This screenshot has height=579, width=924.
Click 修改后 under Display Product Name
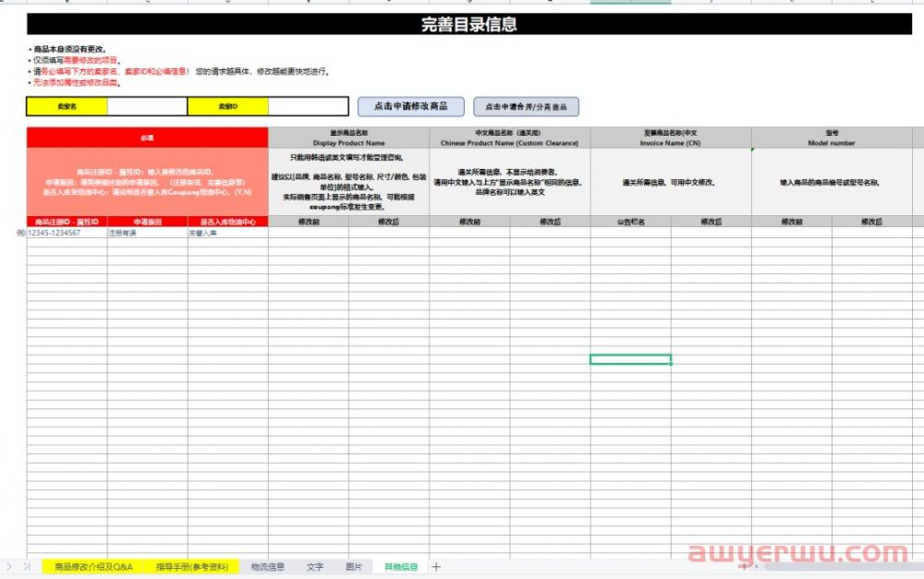pos(389,222)
